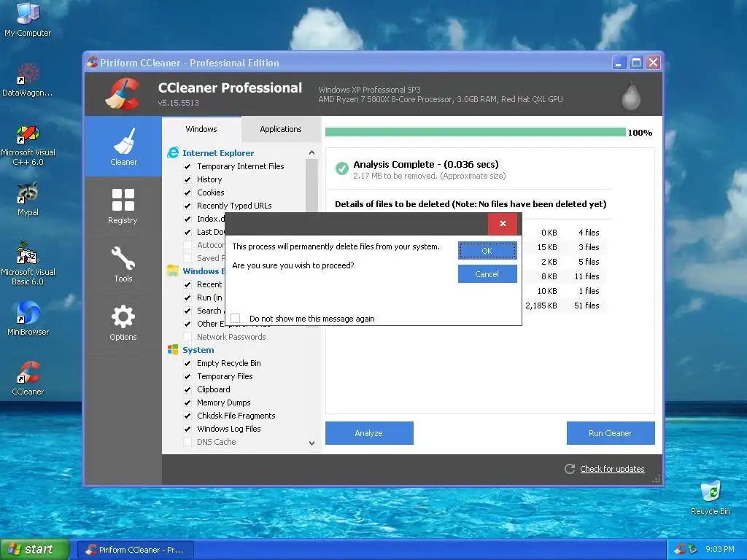
Task: Click the 51 files count entry
Action: (x=587, y=306)
